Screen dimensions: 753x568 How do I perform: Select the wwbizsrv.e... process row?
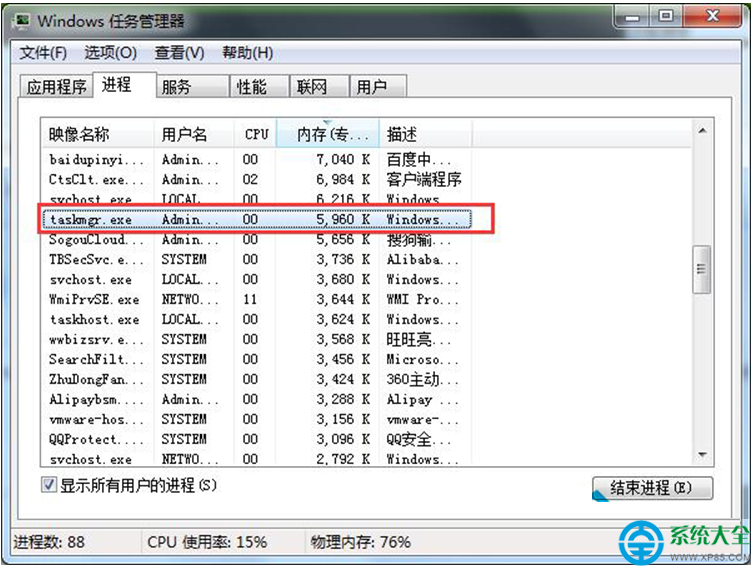click(x=256, y=340)
